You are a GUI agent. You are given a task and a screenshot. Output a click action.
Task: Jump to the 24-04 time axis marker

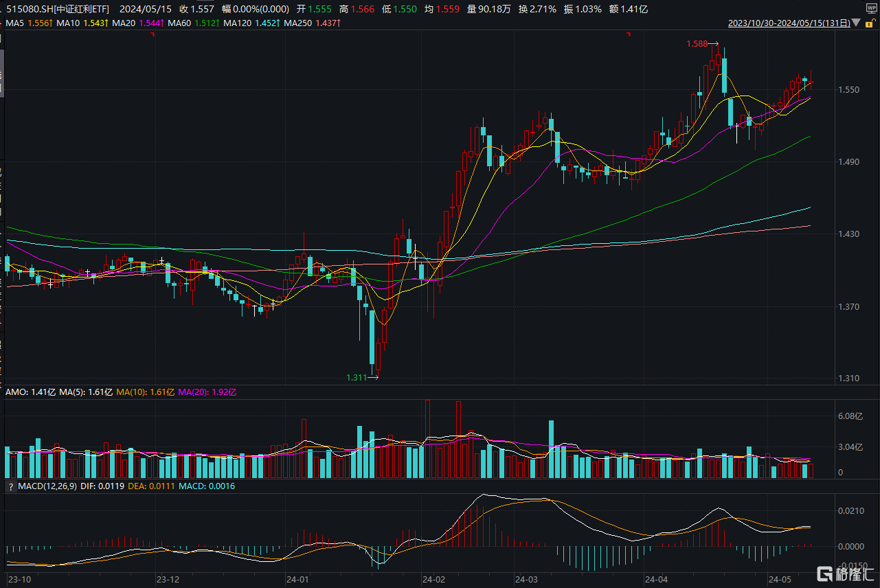click(x=657, y=580)
